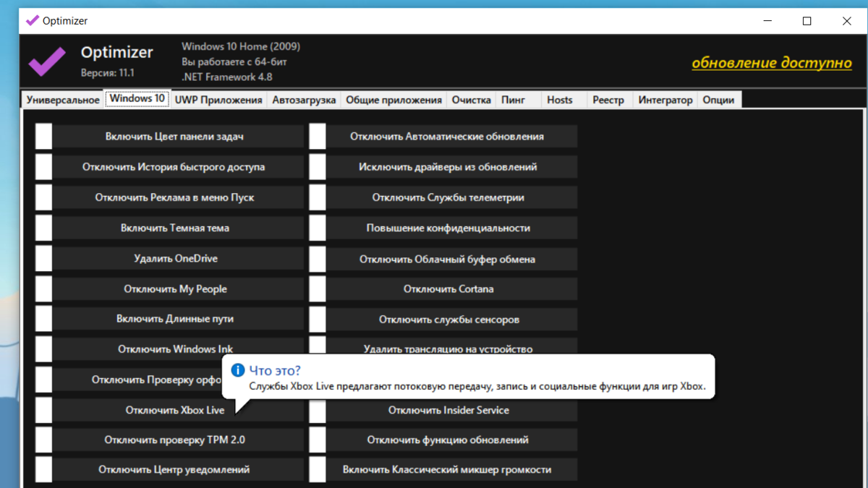
Task: Open the "обновление доступно" update link
Action: [x=772, y=62]
